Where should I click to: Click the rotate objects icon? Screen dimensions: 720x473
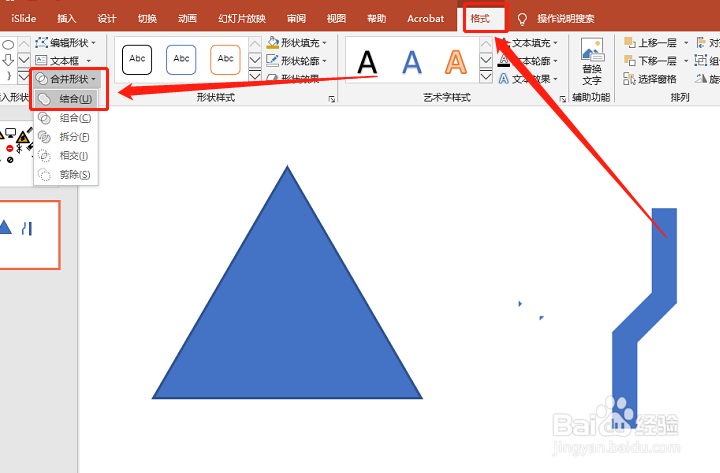[x=701, y=79]
